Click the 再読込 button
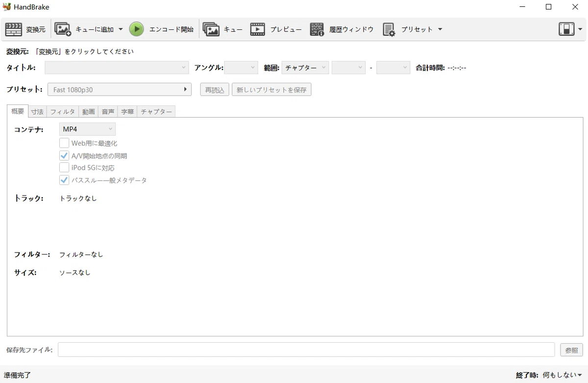Screen dimensions: 588x383 pyautogui.click(x=215, y=90)
